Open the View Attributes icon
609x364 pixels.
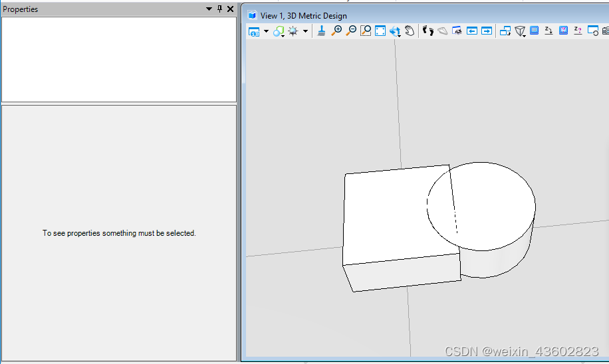coord(254,31)
